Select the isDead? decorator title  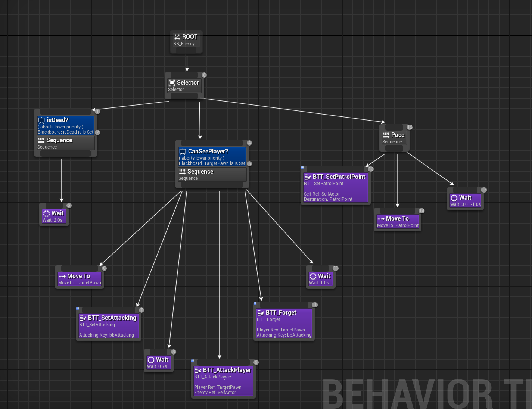[57, 120]
